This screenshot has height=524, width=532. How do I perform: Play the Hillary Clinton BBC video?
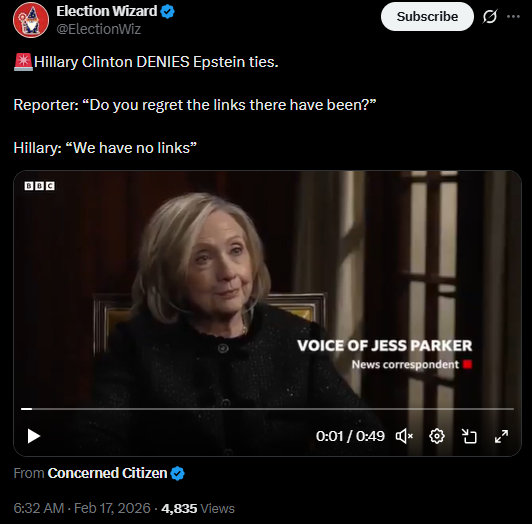coord(34,436)
